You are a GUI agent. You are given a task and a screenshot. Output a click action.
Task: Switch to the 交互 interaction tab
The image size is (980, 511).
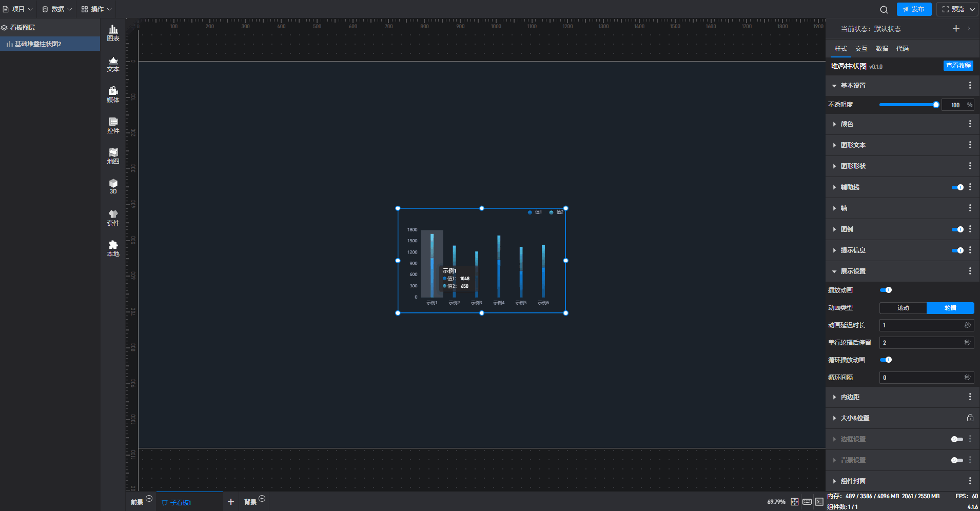pos(861,49)
